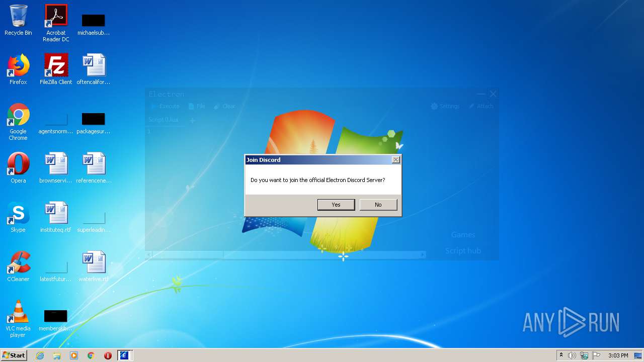Open the Action Center flag icon
The width and height of the screenshot is (644, 362).
coord(596,355)
